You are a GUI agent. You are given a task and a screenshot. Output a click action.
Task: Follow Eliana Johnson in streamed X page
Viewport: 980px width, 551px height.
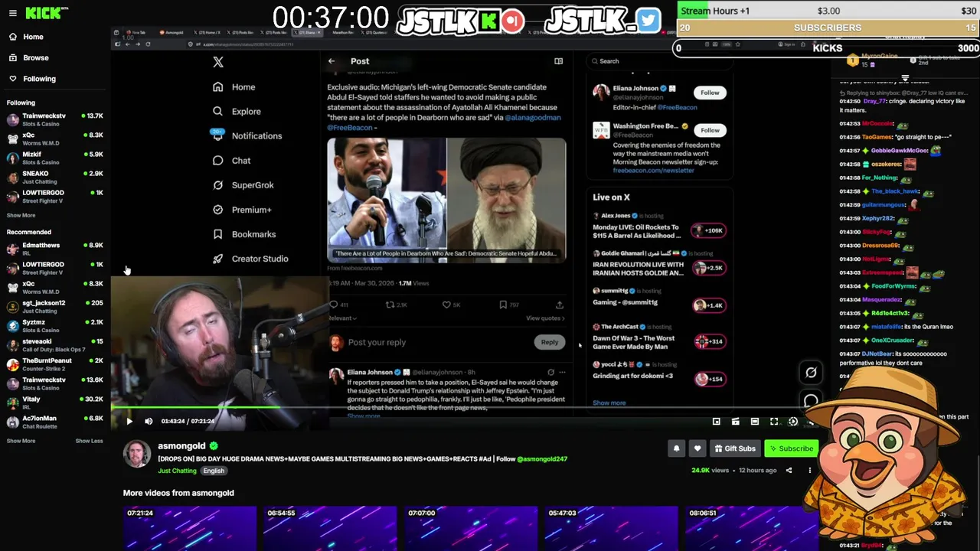[x=710, y=93]
